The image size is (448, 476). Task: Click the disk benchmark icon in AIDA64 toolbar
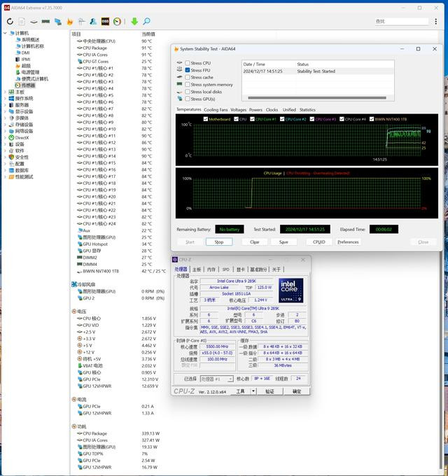[34, 22]
